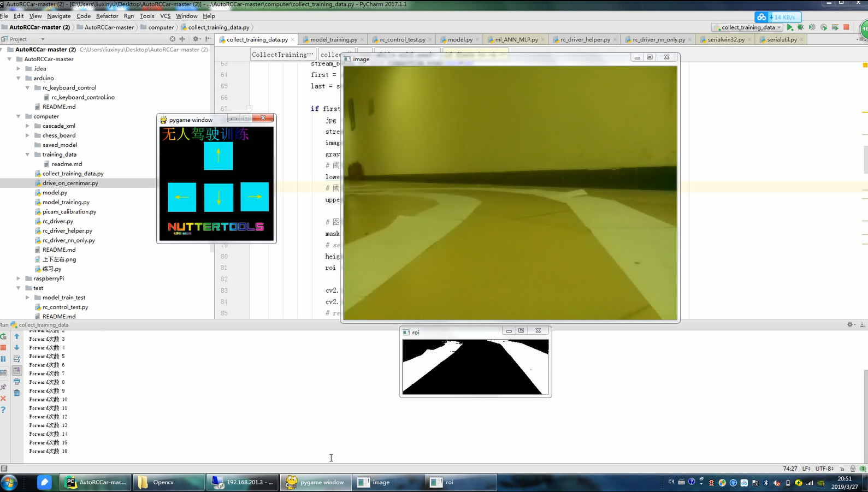Click the up arrow in pygame window
This screenshot has height=492, width=868.
pyautogui.click(x=218, y=156)
